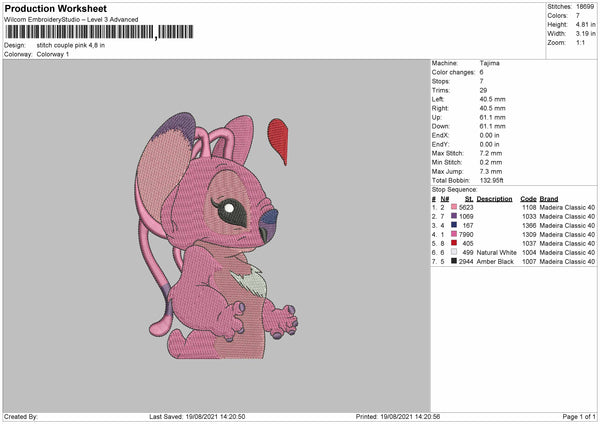Click the 'Stop Sequence:' heading

[455, 190]
